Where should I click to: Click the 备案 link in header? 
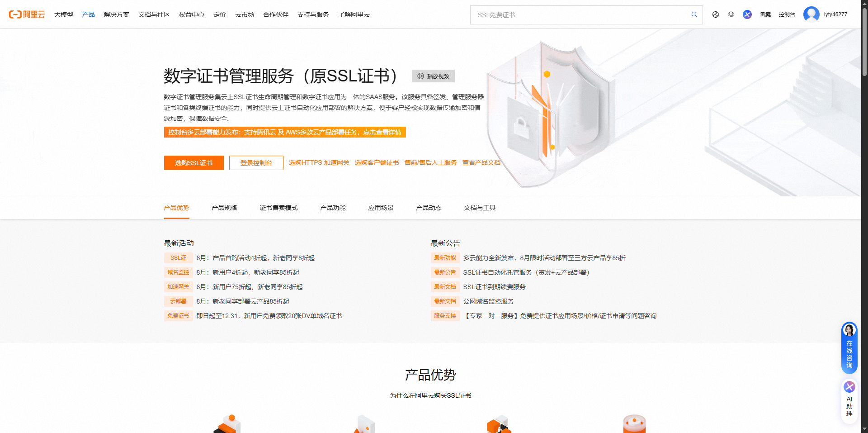point(765,14)
